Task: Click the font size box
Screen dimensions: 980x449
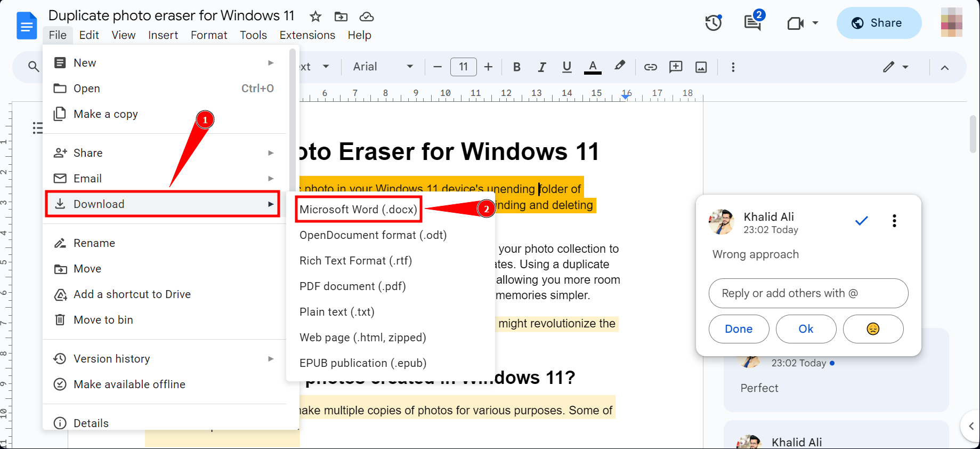Action: pyautogui.click(x=463, y=67)
